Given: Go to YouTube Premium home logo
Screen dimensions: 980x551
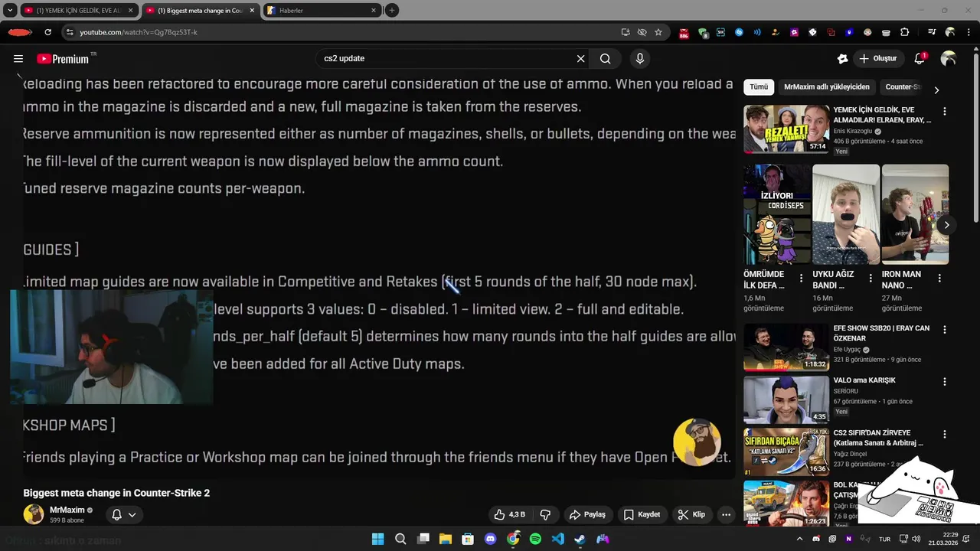Looking at the screenshot, I should pyautogui.click(x=63, y=59).
